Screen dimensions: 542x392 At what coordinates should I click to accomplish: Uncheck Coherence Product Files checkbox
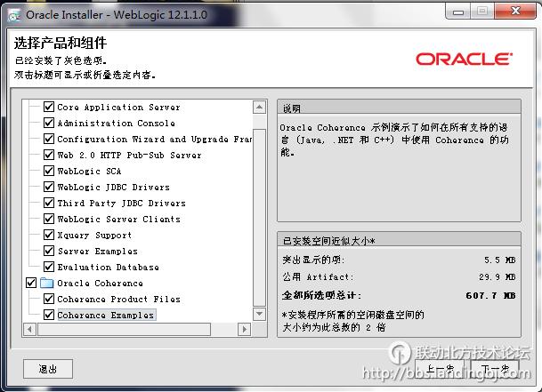49,299
